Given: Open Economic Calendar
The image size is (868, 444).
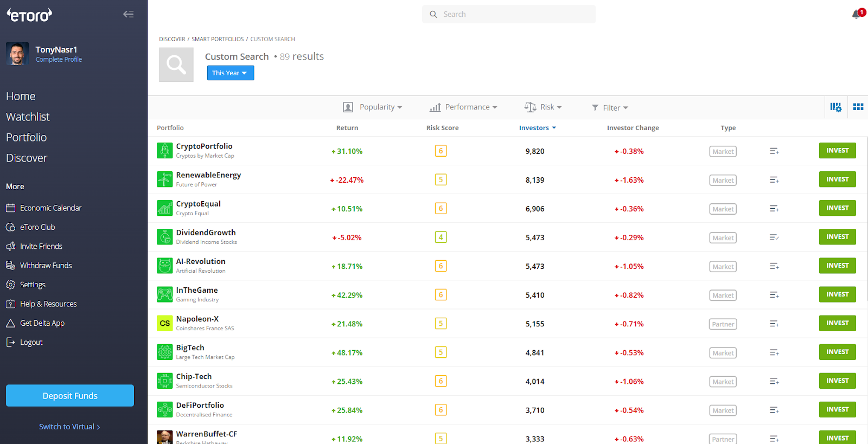Looking at the screenshot, I should (43, 208).
